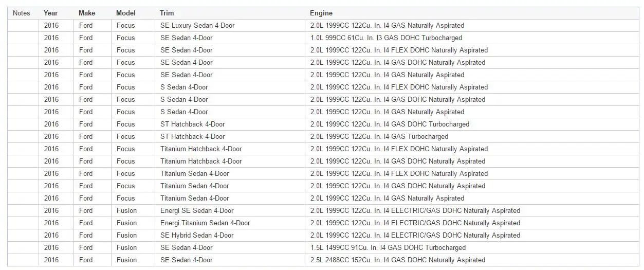Click the first S Sedan 4-Door trim cell
Image resolution: width=644 pixels, height=270 pixels.
[184, 87]
